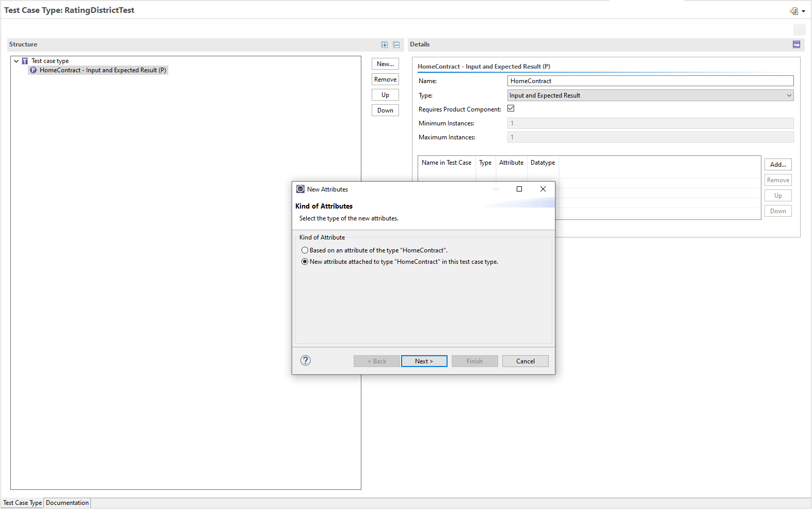Toggle Requires Product Component checkbox
Image resolution: width=812 pixels, height=509 pixels.
[x=511, y=108]
